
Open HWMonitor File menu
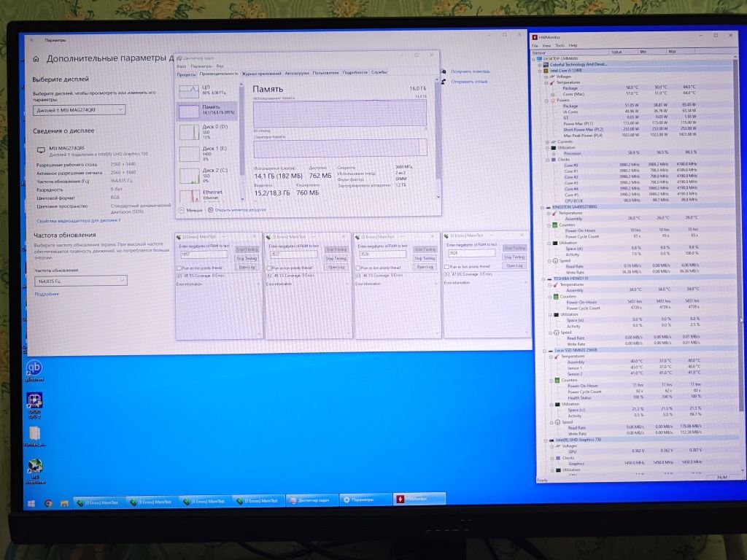(535, 46)
